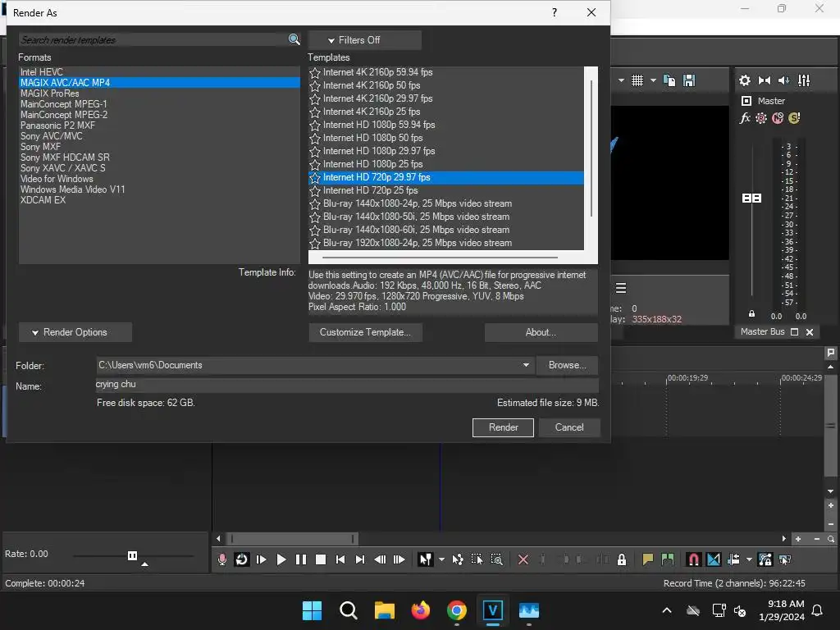Star Blu-ray 1440x1080-24p template
840x630 pixels.
click(x=315, y=203)
